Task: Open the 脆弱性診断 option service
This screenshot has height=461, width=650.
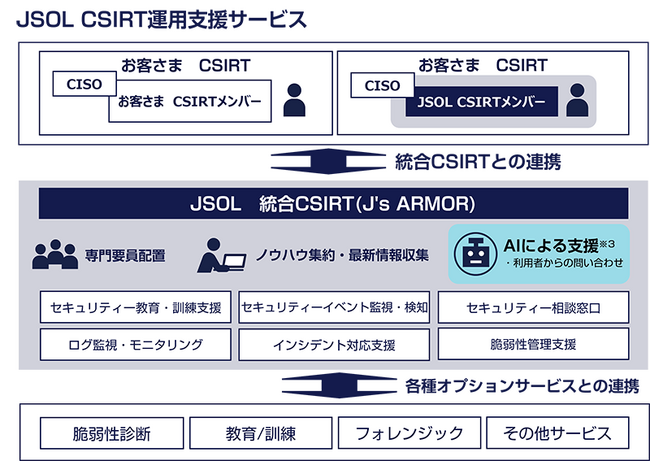Action: [111, 433]
